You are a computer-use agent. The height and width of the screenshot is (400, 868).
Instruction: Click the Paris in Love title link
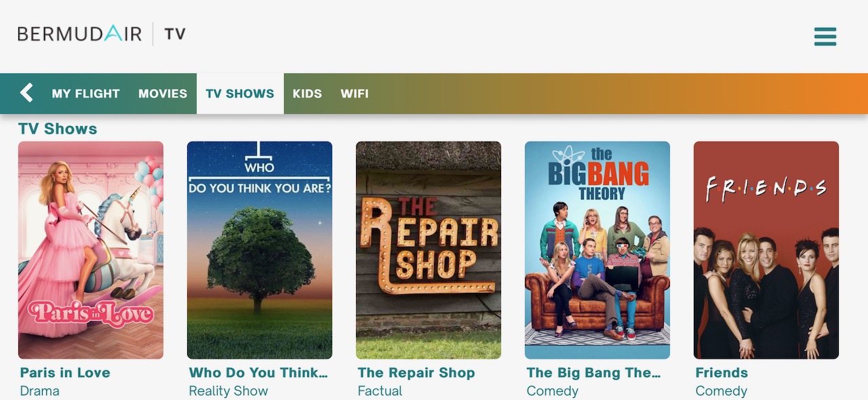[65, 373]
